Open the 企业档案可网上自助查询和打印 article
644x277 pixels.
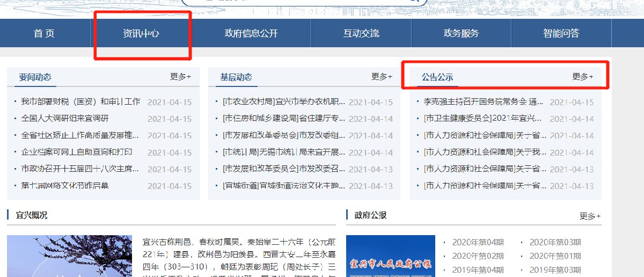(x=76, y=152)
